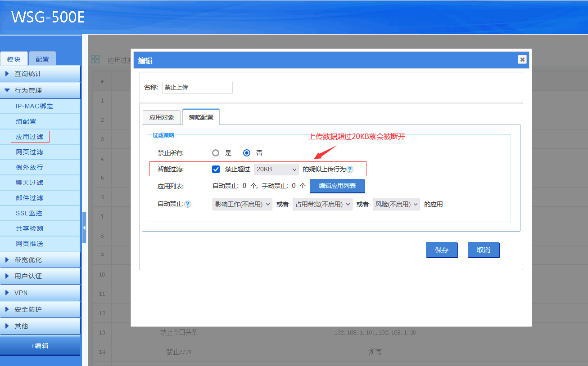Click help icon next to 自动禁止 label
This screenshot has height=366, width=588.
click(188, 204)
